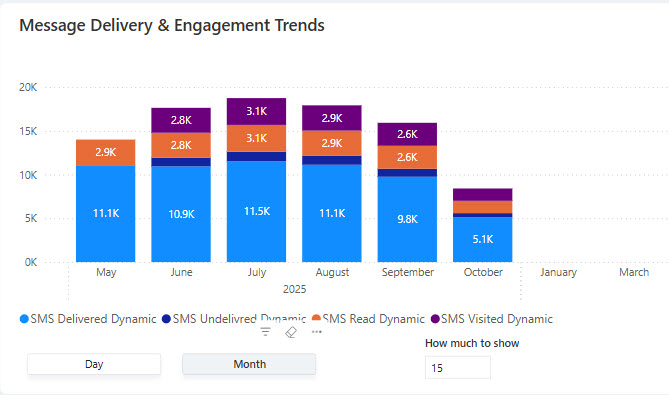Select October's 5.1K delivered segment

point(483,239)
